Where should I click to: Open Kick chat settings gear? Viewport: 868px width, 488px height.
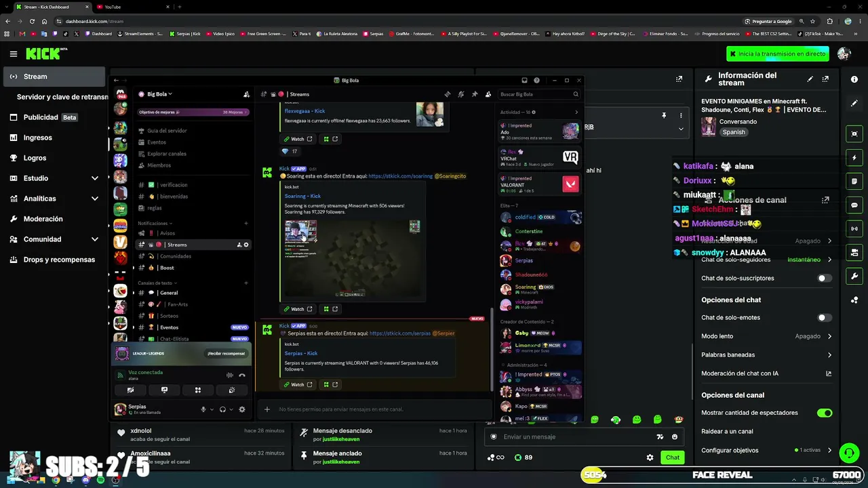(650, 457)
